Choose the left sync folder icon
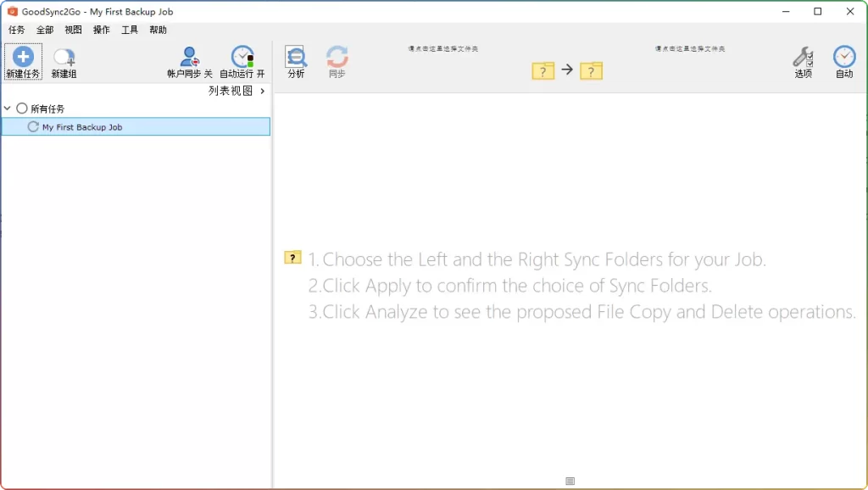 (542, 71)
